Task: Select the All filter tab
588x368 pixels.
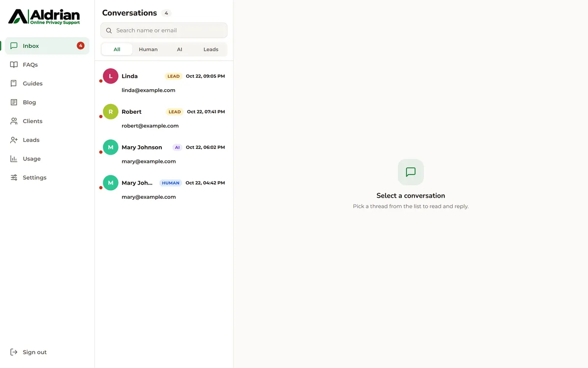Action: 117,49
